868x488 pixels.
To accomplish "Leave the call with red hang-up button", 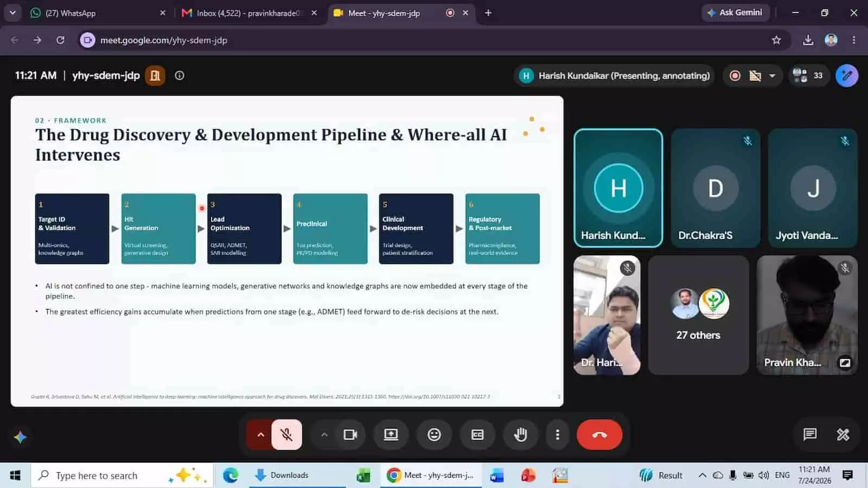I will [599, 434].
